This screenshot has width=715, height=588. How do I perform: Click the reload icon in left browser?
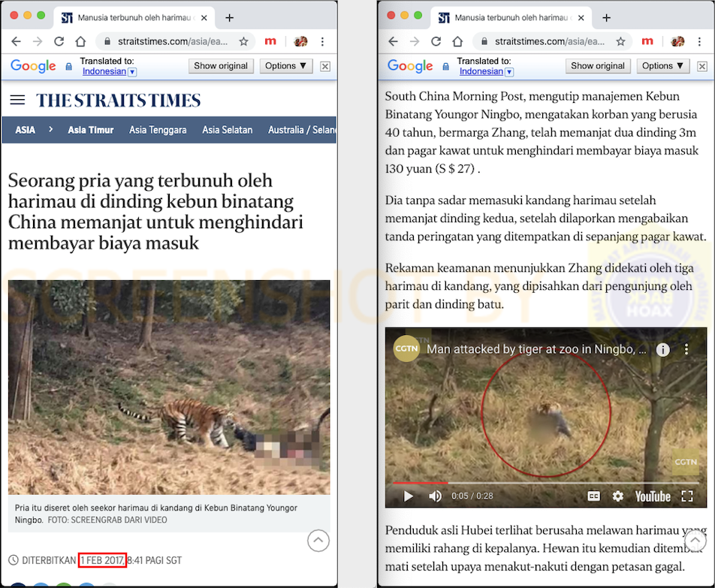pyautogui.click(x=59, y=41)
